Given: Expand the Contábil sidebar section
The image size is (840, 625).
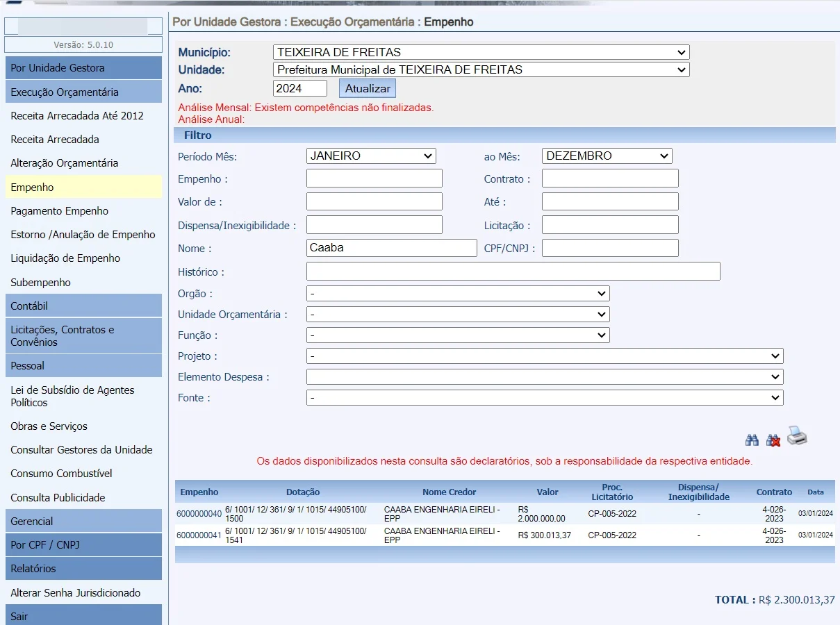Looking at the screenshot, I should point(83,306).
